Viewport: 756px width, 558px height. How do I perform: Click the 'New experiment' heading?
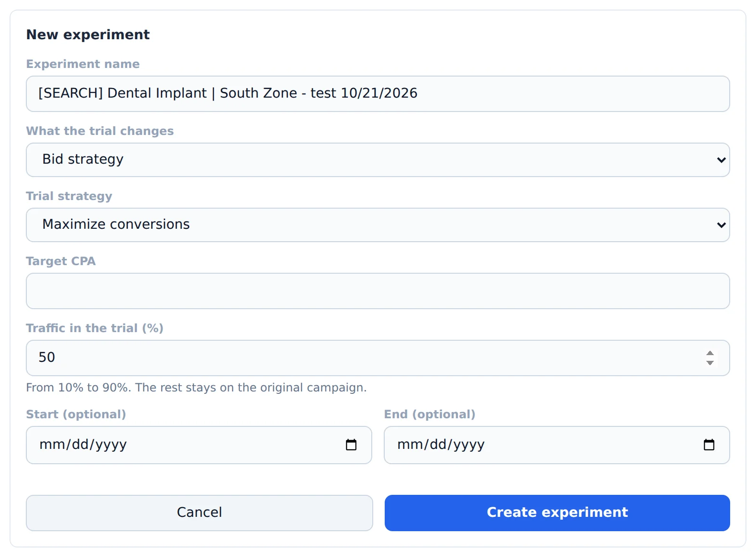point(88,34)
